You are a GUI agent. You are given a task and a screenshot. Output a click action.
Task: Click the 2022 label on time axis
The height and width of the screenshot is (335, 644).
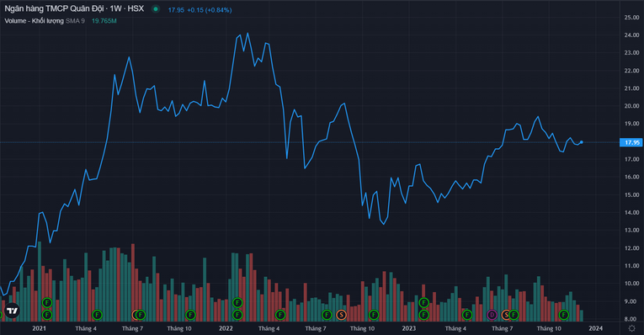click(226, 328)
